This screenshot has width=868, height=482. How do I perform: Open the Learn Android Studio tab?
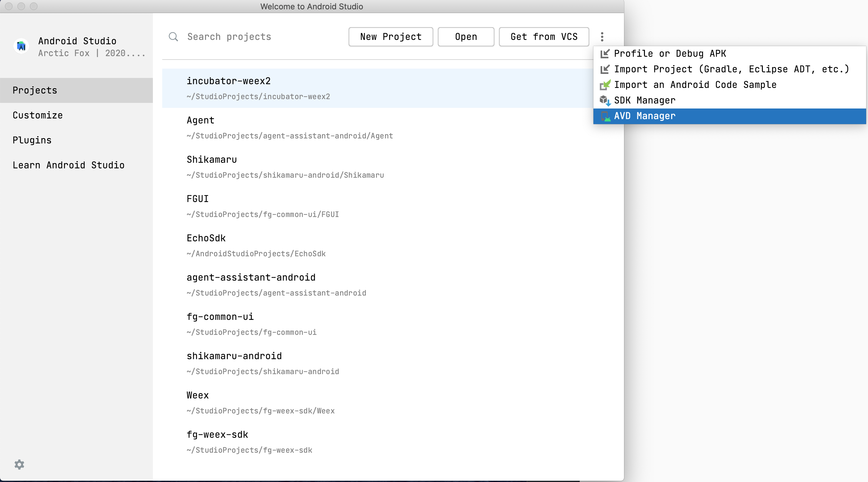pos(76,165)
